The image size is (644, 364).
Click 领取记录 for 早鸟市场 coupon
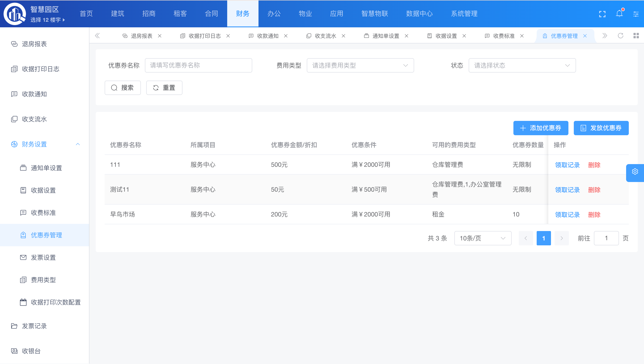point(567,214)
